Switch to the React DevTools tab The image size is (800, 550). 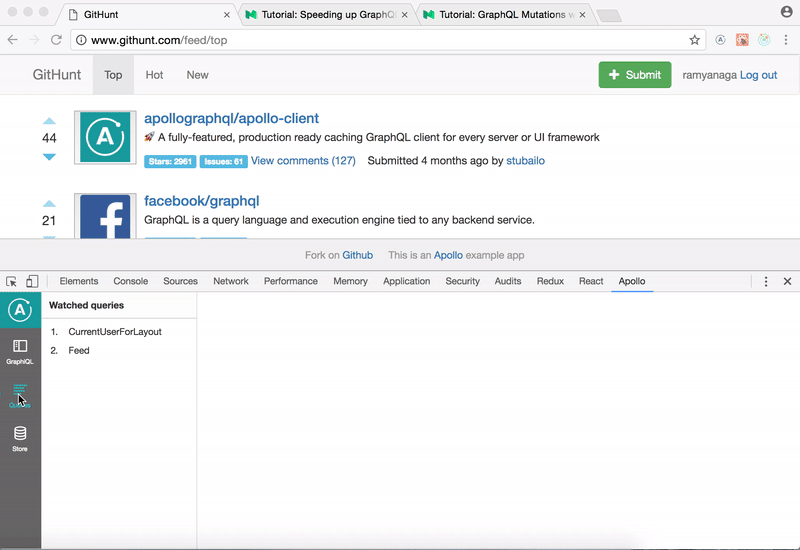pos(591,281)
